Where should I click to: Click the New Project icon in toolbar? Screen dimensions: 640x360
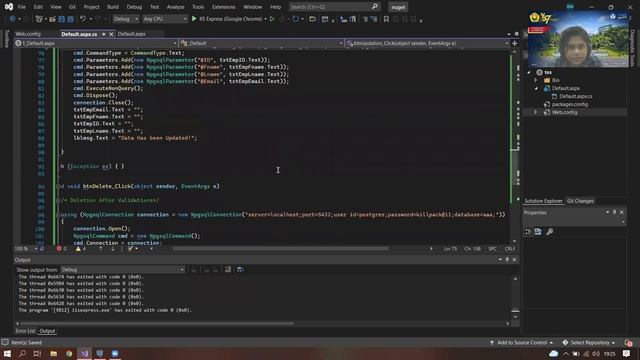click(39, 19)
